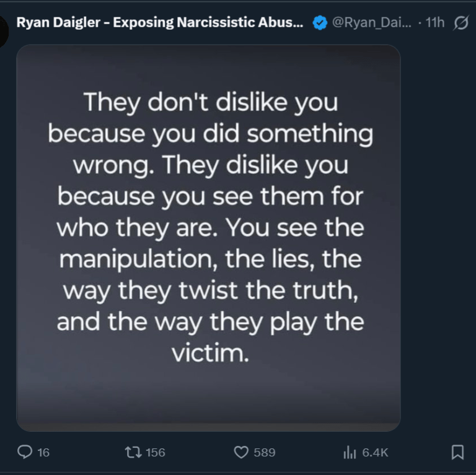Click the slashed circle Grok icon
The width and height of the screenshot is (476, 475).
[461, 23]
